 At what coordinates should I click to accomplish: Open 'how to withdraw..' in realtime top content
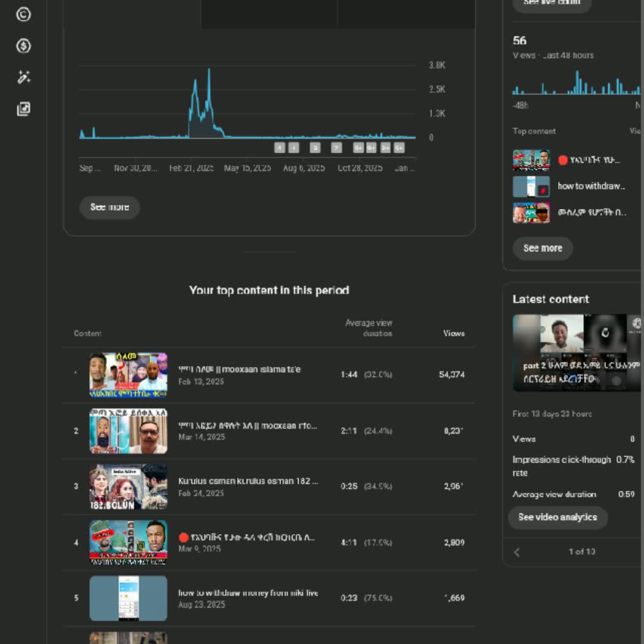[592, 186]
